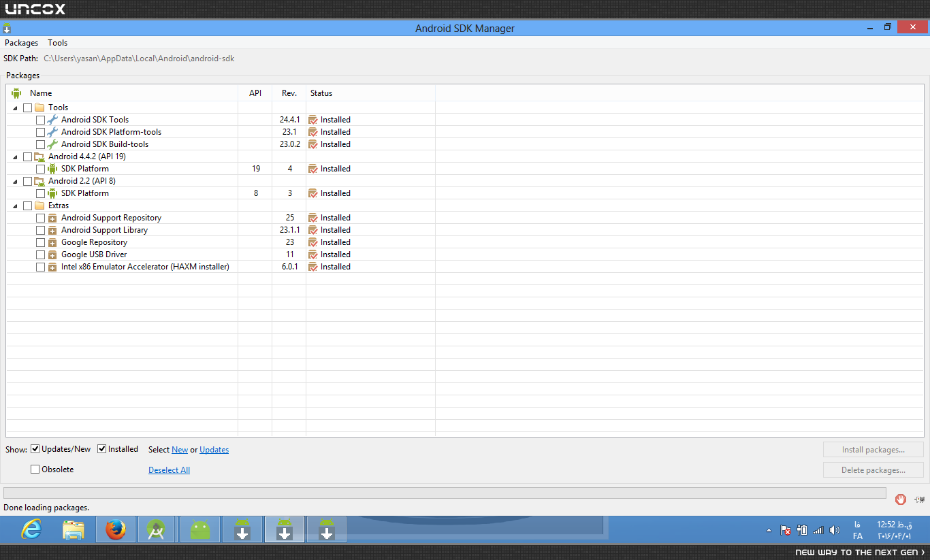Switch to Firefox on the taskbar
The height and width of the screenshot is (560, 930).
tap(116, 529)
